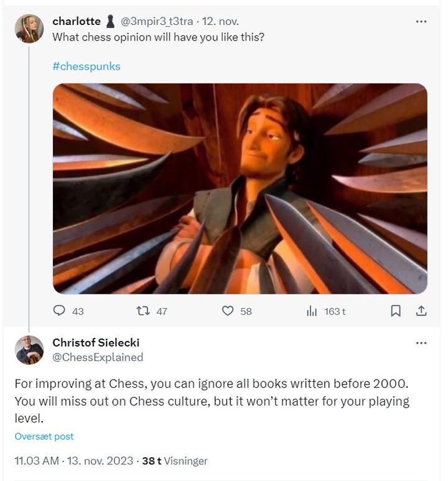Open more options on Christof Sielecki's reply
The height and width of the screenshot is (481, 448).
click(x=421, y=343)
